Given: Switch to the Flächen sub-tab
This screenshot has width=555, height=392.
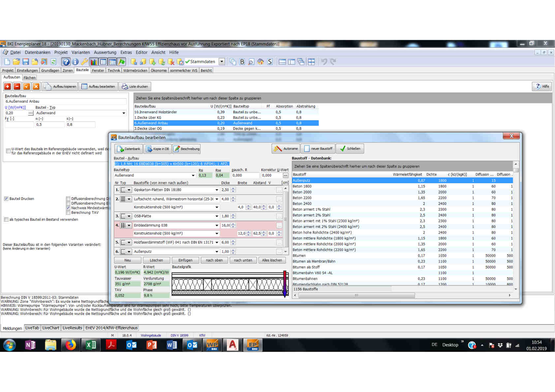Looking at the screenshot, I should (29, 78).
